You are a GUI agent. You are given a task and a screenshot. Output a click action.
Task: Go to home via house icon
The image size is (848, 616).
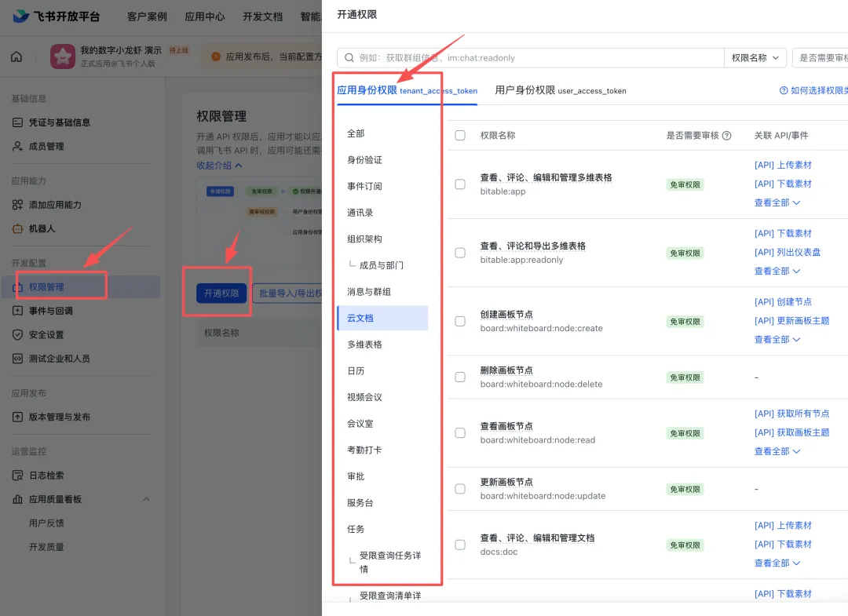click(16, 56)
